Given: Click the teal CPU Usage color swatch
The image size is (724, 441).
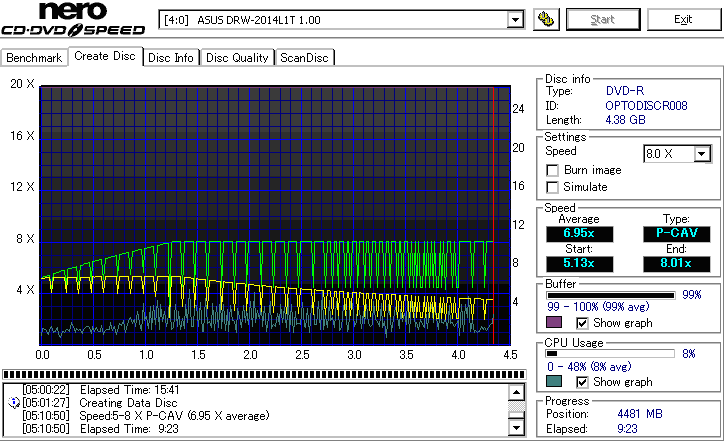Looking at the screenshot, I should (x=553, y=381).
